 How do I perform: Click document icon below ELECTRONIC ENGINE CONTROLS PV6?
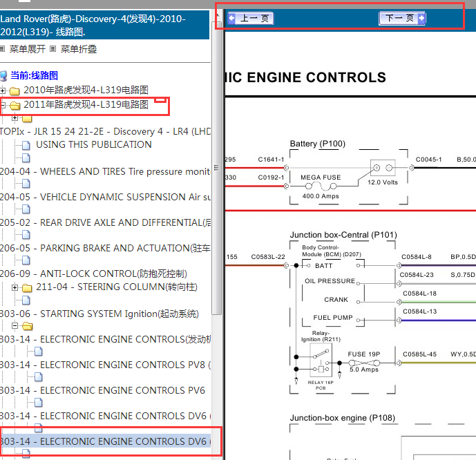pos(38,403)
